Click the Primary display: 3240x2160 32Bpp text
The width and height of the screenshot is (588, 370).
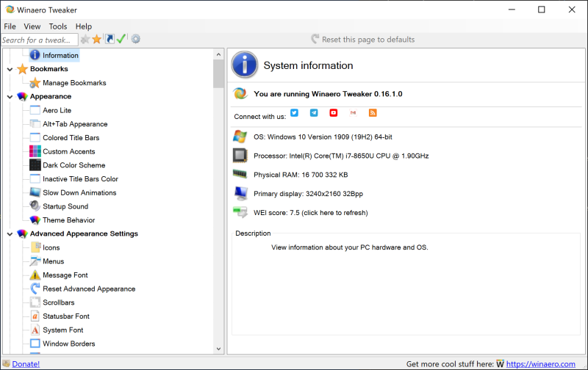tap(308, 194)
